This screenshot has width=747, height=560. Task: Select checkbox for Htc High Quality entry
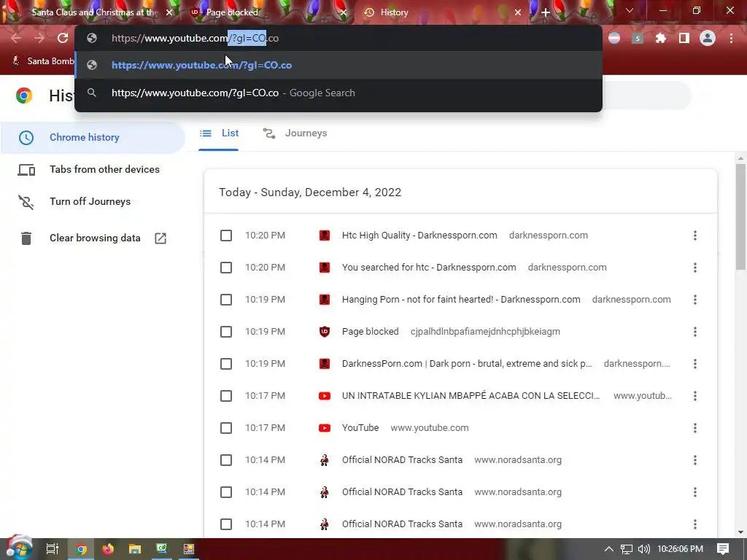226,236
